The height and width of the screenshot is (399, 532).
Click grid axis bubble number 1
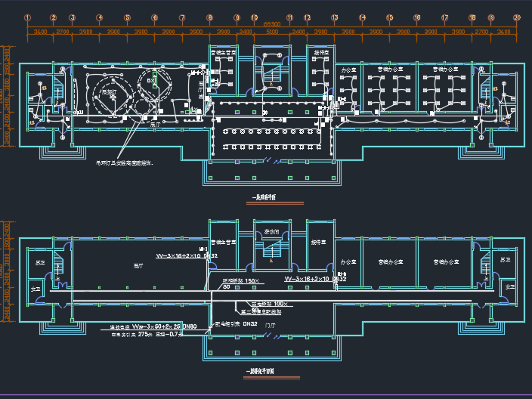pos(27,17)
